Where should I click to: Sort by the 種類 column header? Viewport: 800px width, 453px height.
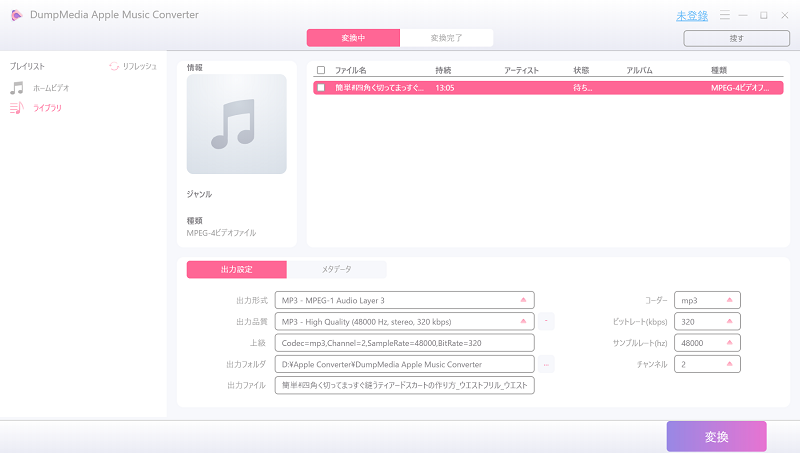tap(719, 70)
